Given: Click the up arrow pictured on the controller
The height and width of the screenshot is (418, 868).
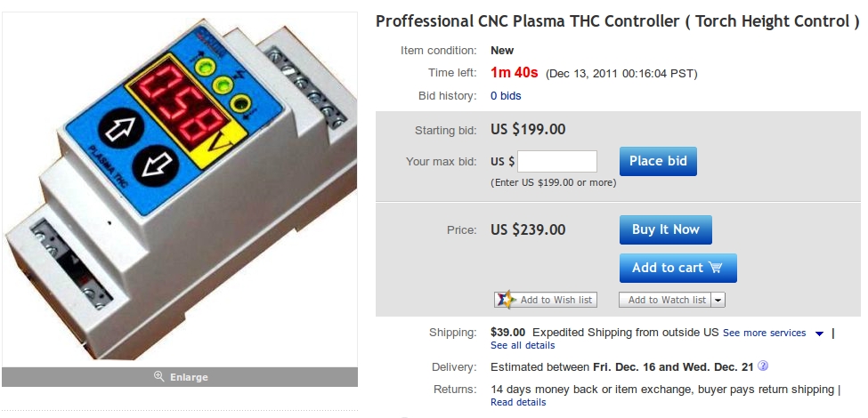Looking at the screenshot, I should click(119, 130).
